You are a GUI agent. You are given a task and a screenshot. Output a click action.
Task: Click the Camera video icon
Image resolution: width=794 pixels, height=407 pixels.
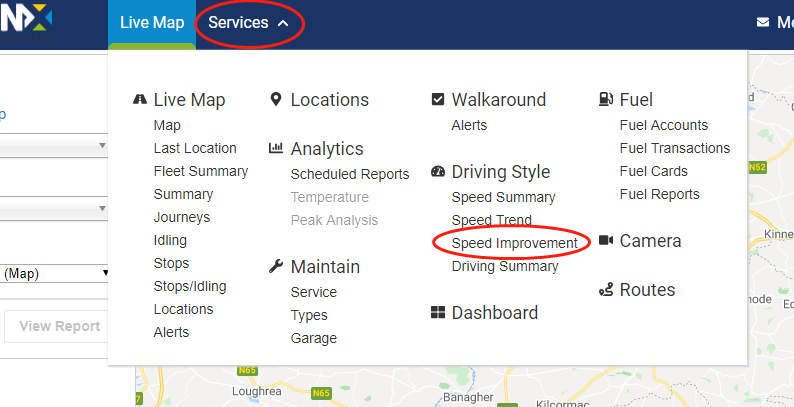(606, 240)
